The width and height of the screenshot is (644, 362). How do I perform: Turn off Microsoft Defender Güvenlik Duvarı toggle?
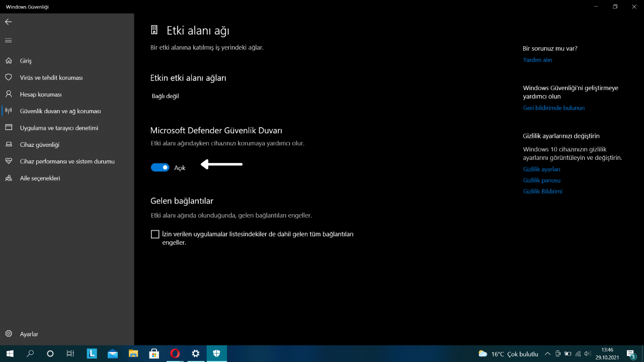(160, 167)
